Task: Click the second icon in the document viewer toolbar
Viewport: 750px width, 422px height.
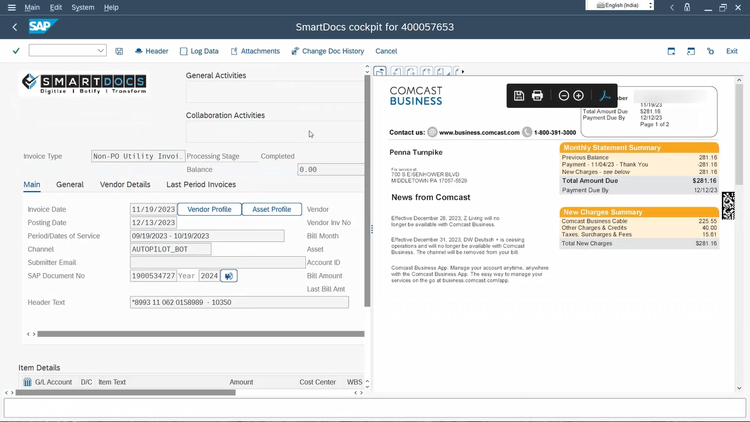Action: point(396,72)
